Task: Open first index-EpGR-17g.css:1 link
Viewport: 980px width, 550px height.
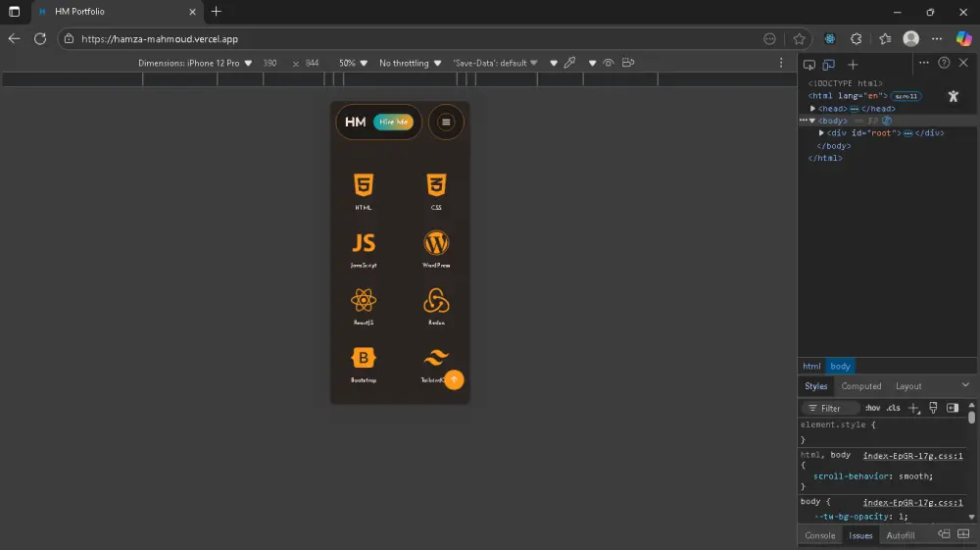Action: [x=912, y=456]
